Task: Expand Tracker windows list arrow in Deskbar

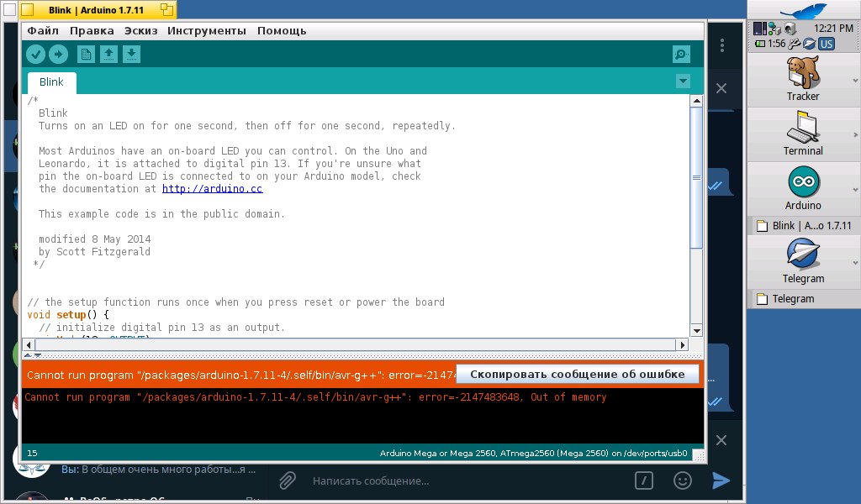Action: [x=855, y=80]
